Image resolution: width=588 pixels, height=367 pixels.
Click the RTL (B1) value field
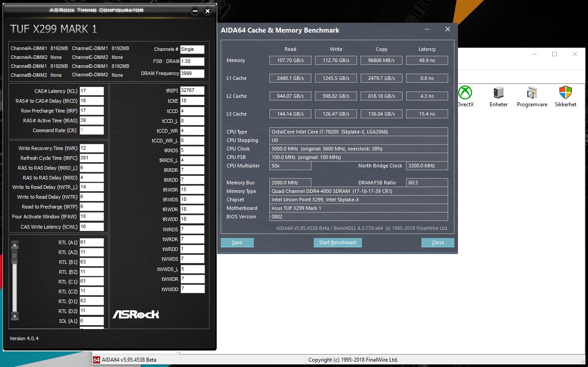pos(92,262)
